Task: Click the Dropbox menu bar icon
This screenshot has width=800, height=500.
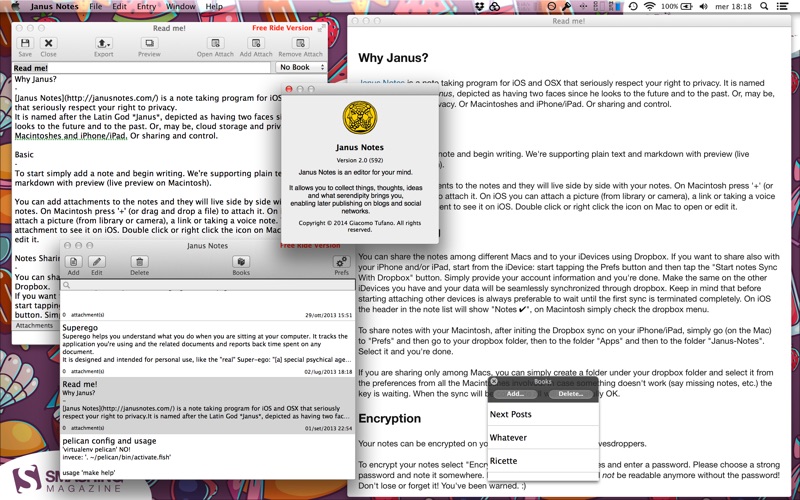Action: tap(479, 6)
